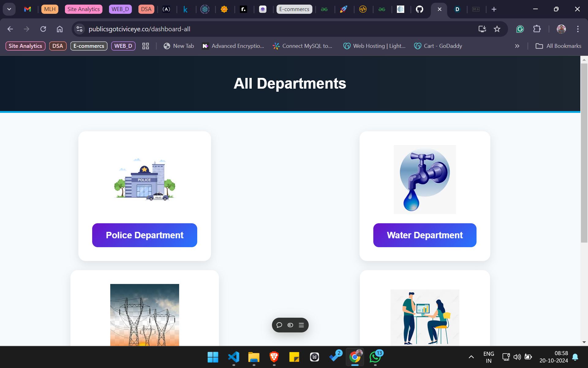Click the install app icon in address bar
Screen dimensions: 588x368
click(x=482, y=29)
